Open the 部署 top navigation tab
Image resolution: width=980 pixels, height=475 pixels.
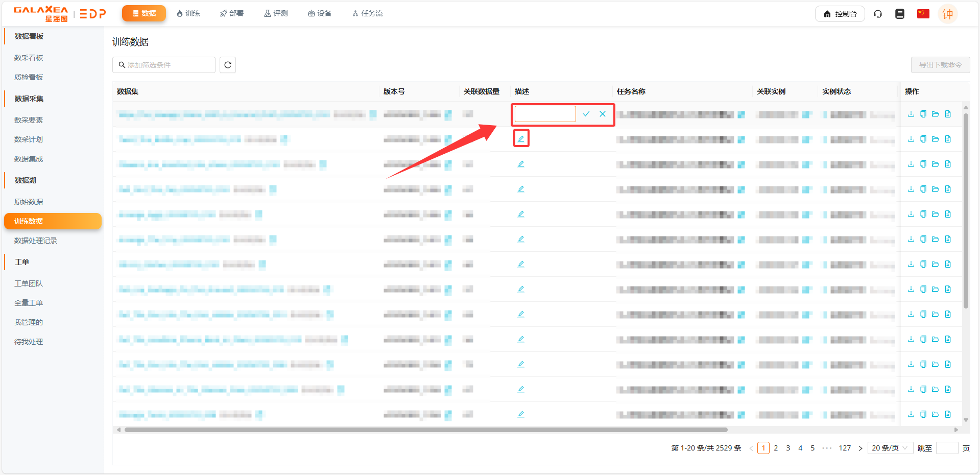[x=232, y=13]
